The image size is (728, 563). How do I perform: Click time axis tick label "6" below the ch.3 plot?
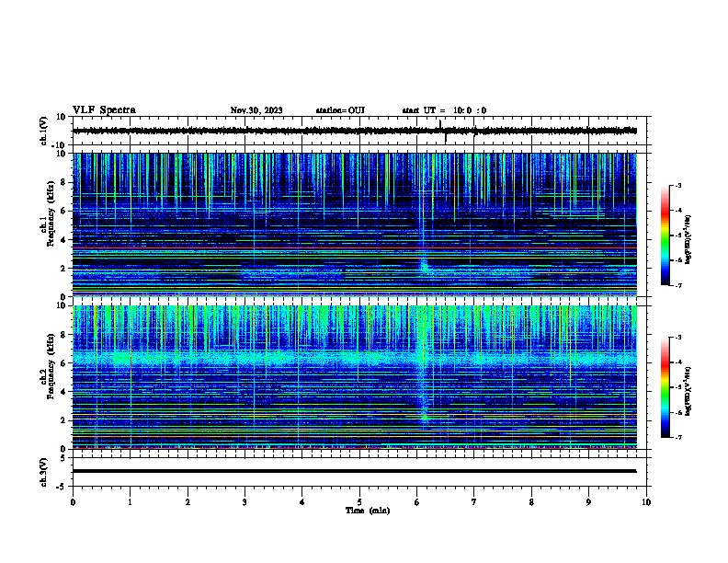click(x=416, y=502)
